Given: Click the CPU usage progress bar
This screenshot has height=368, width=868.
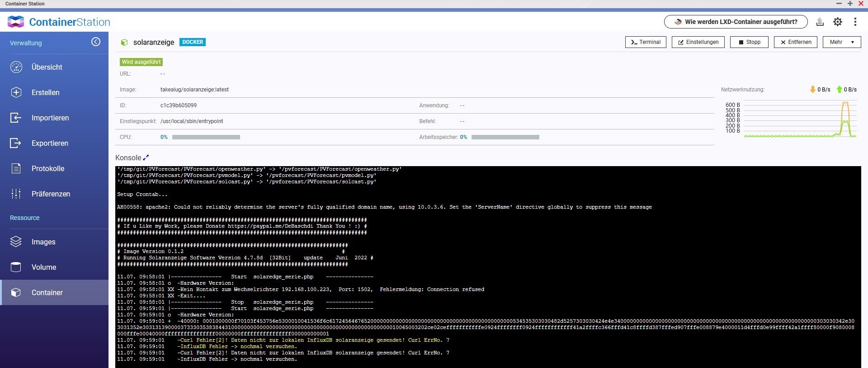Looking at the screenshot, I should [x=206, y=137].
